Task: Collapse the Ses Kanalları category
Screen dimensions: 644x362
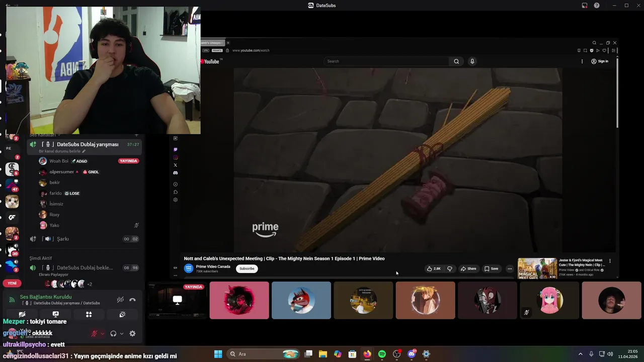Action: click(x=45, y=135)
